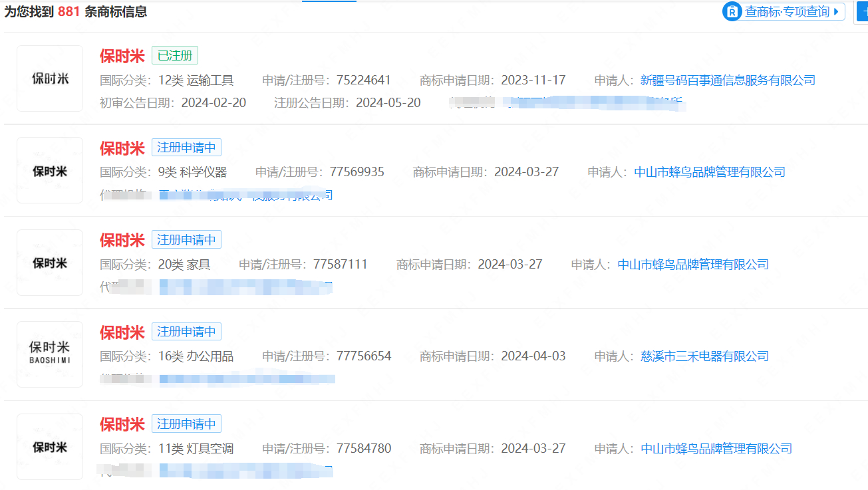Open the 保时米 title in the 77756654 row
Screen dimensions: 868x490
coord(122,332)
